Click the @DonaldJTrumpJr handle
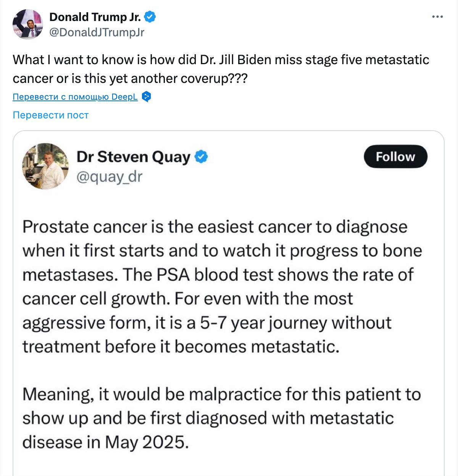This screenshot has height=476, width=458. [x=97, y=32]
